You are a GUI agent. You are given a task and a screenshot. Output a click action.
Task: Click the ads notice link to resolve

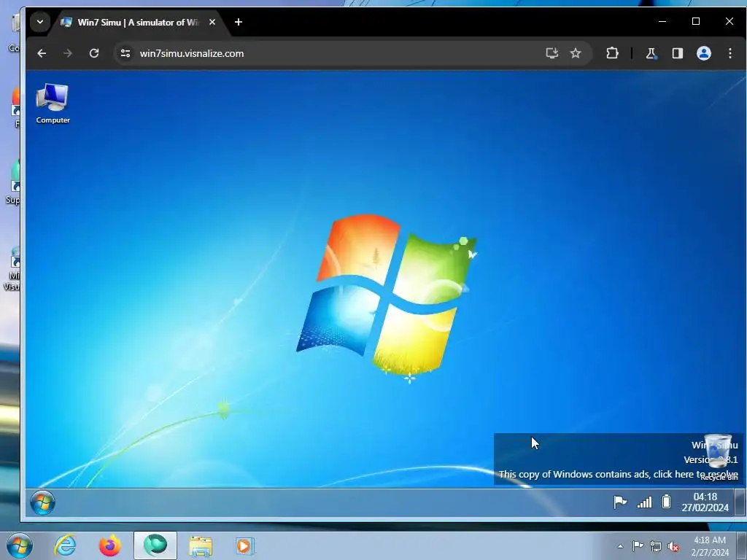619,474
